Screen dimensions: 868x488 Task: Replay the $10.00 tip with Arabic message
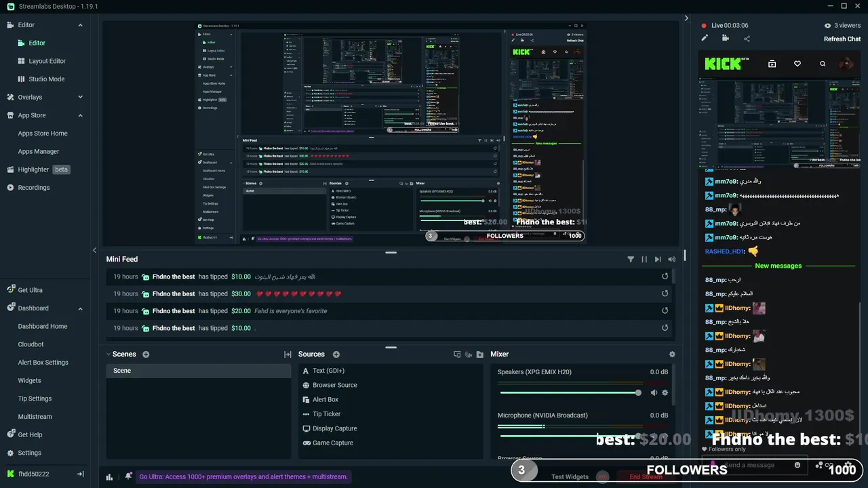click(x=665, y=277)
